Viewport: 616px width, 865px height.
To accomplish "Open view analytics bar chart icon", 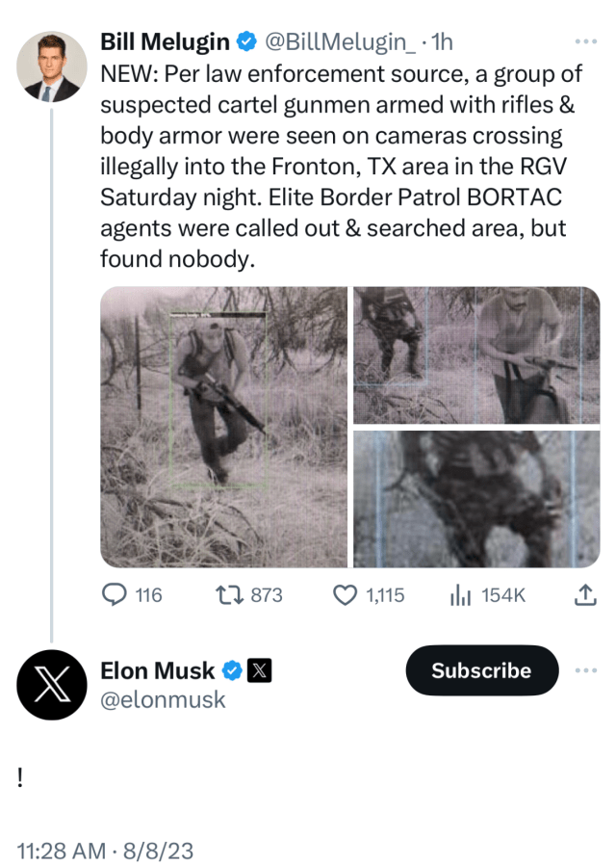I will [x=460, y=594].
